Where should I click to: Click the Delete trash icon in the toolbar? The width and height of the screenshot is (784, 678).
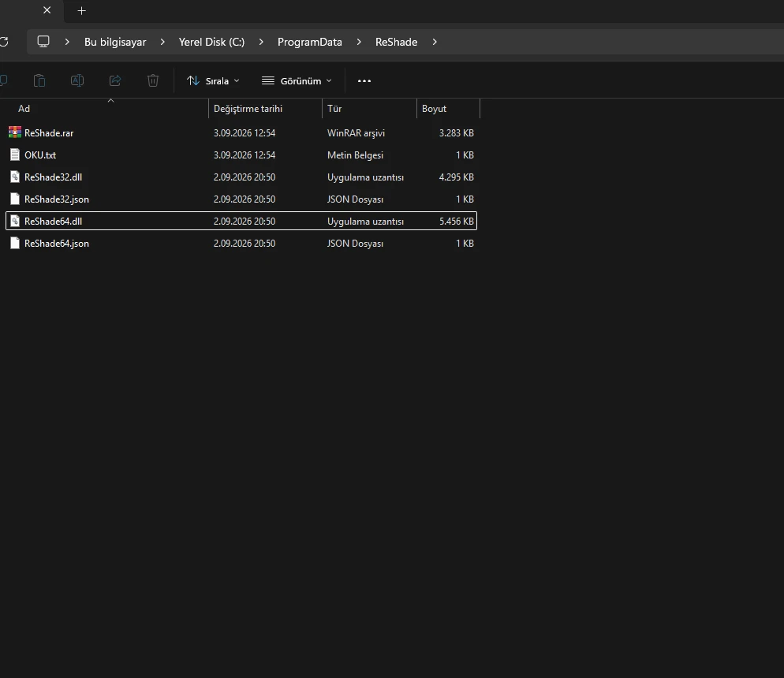pyautogui.click(x=153, y=80)
